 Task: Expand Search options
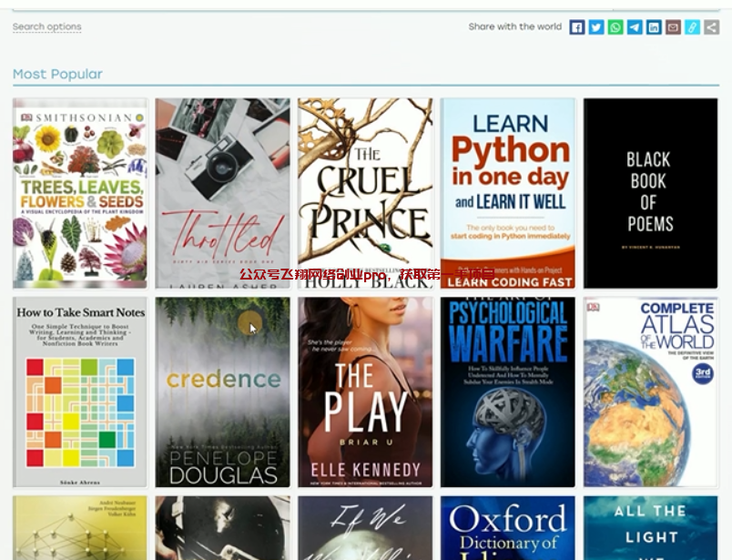pos(46,26)
